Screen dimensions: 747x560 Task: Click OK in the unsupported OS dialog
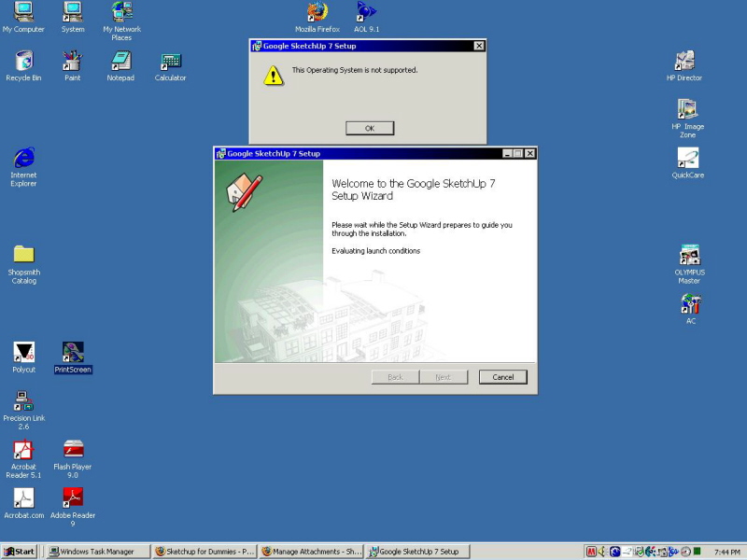370,128
